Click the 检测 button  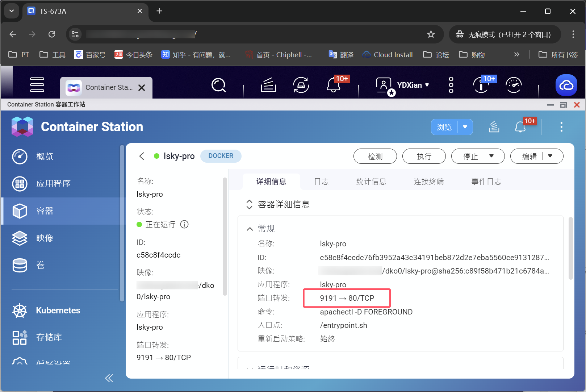click(375, 156)
